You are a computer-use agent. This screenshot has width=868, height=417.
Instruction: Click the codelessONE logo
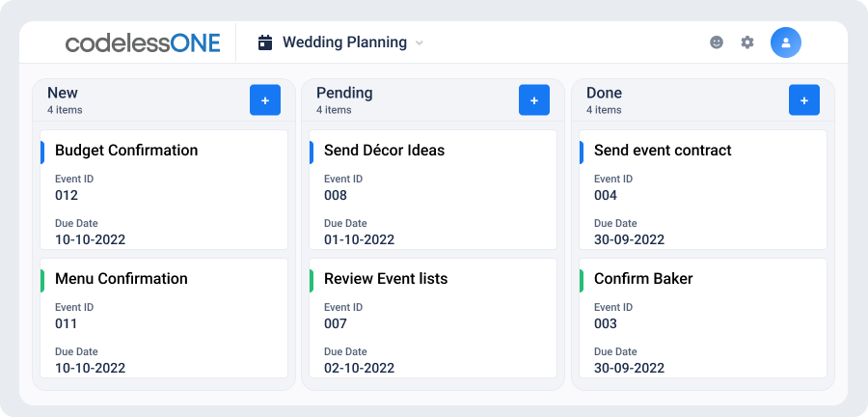click(143, 42)
